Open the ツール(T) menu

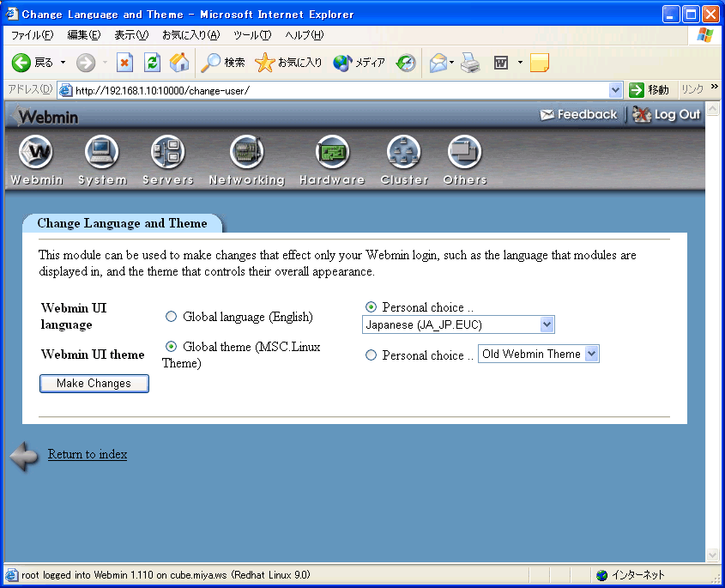pyautogui.click(x=252, y=35)
